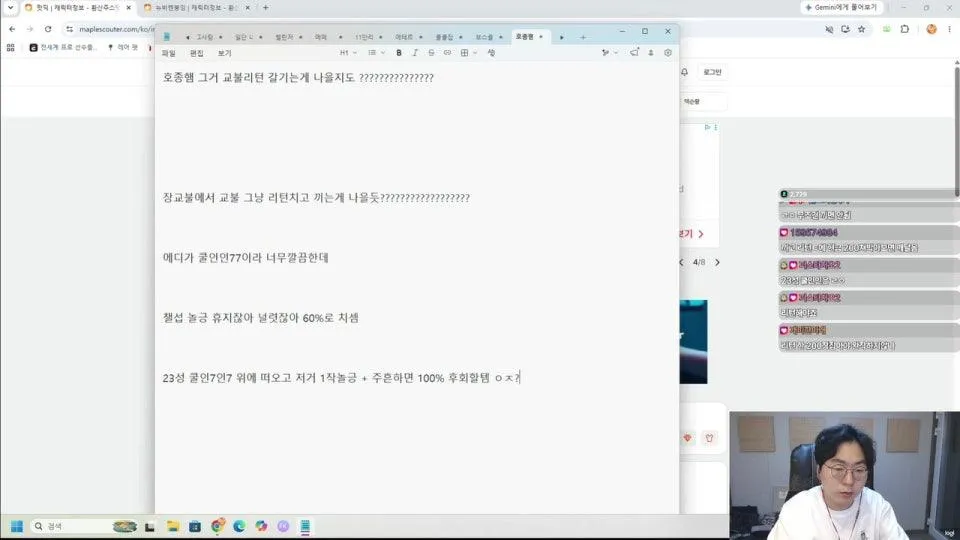Click the heading line starting 호종햄 그거

pyautogui.click(x=298, y=78)
